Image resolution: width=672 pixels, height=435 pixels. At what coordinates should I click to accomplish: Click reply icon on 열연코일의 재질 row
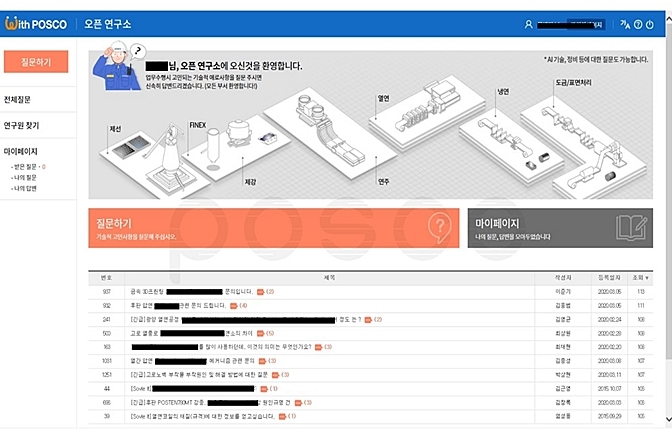(x=282, y=416)
